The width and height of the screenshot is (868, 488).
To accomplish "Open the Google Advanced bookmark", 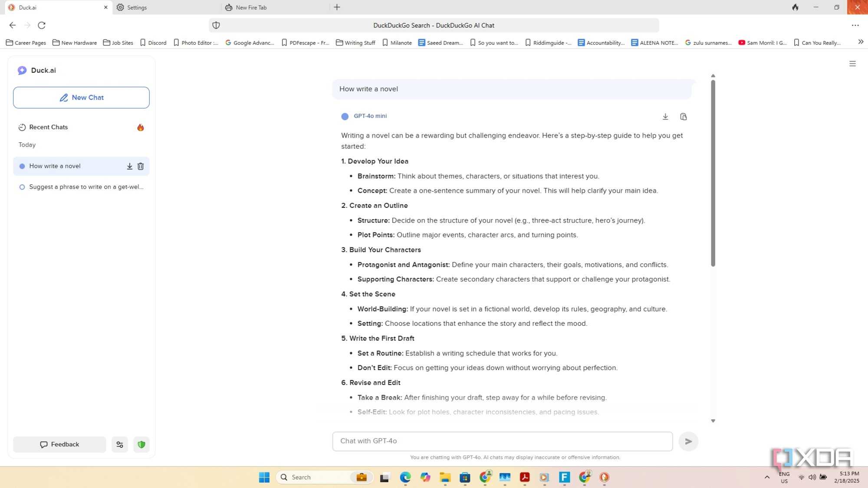I will [250, 43].
